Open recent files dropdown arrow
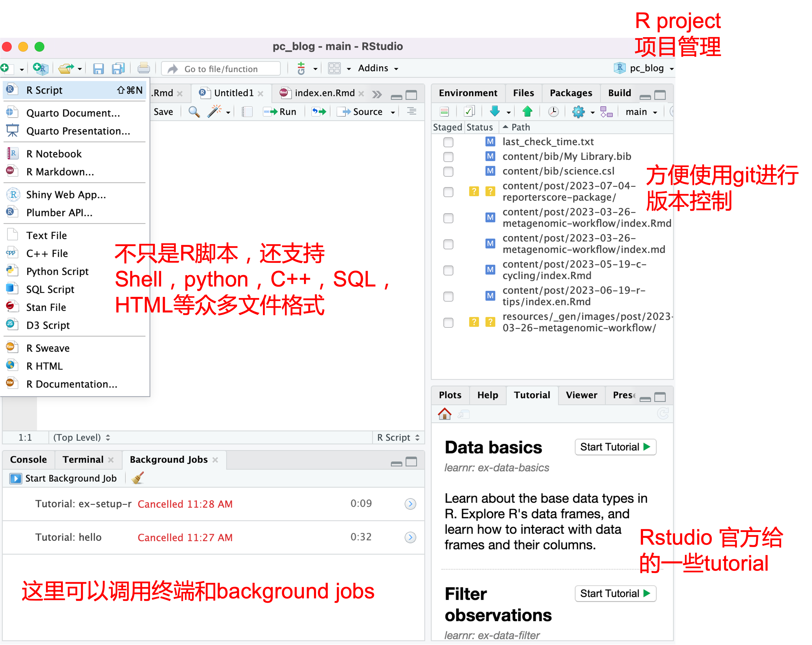 coord(80,69)
